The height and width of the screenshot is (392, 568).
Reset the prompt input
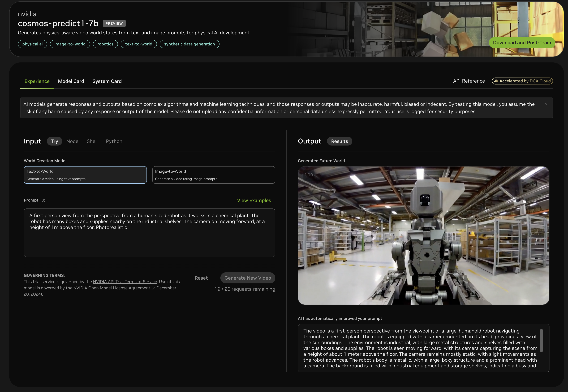pyautogui.click(x=201, y=278)
